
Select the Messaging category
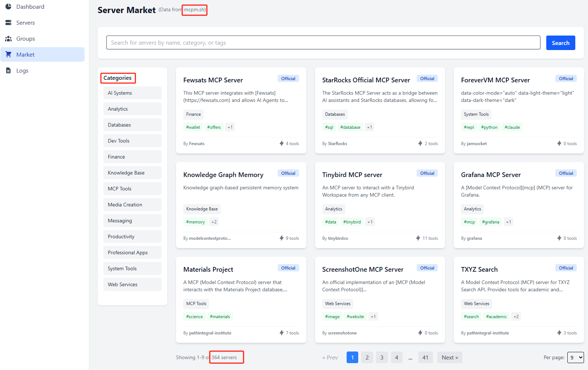pyautogui.click(x=132, y=221)
